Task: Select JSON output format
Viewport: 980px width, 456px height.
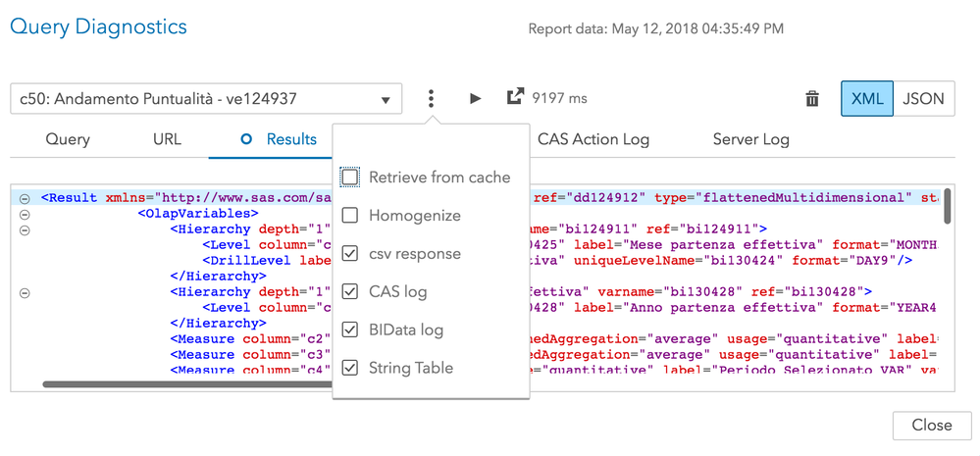Action: click(923, 99)
